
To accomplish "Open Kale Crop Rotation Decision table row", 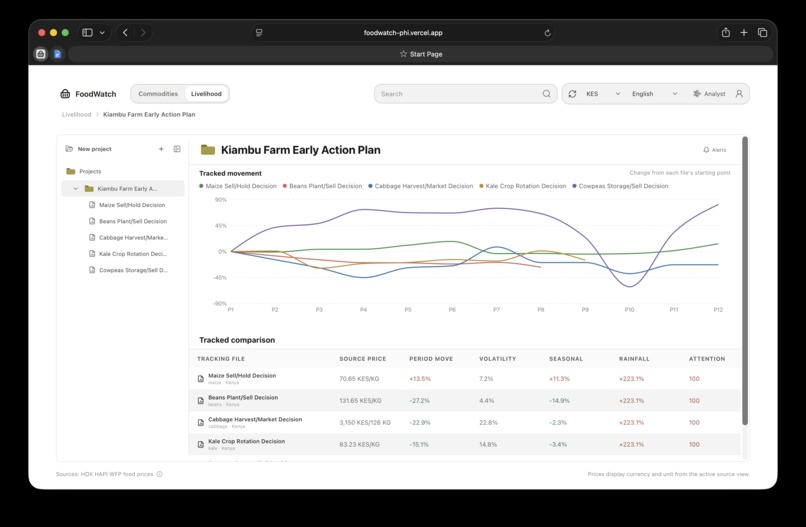I will tap(465, 444).
